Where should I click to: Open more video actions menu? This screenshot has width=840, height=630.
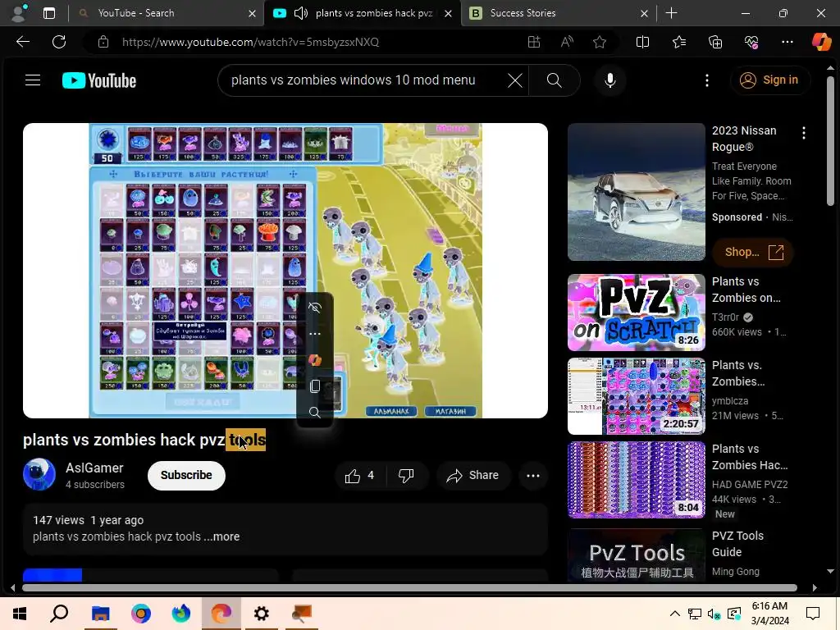click(x=533, y=475)
